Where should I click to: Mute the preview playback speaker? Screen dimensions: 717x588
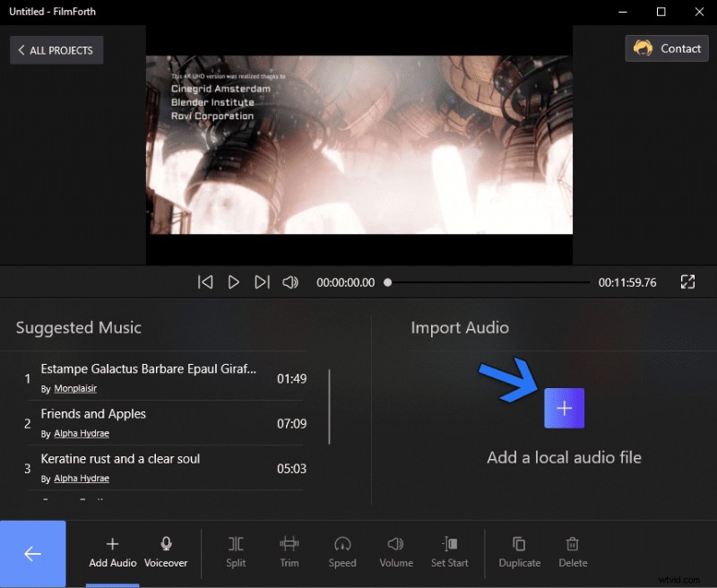[x=290, y=281]
